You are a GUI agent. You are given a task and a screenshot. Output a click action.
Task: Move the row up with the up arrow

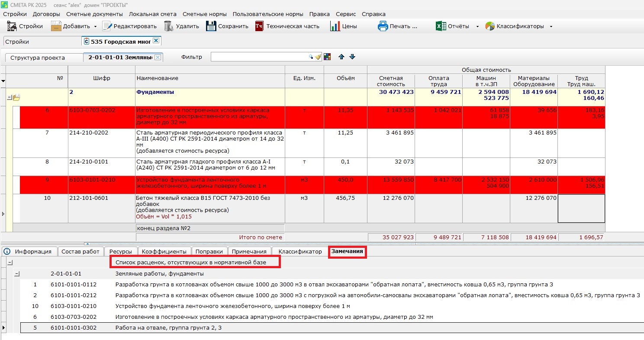point(341,57)
